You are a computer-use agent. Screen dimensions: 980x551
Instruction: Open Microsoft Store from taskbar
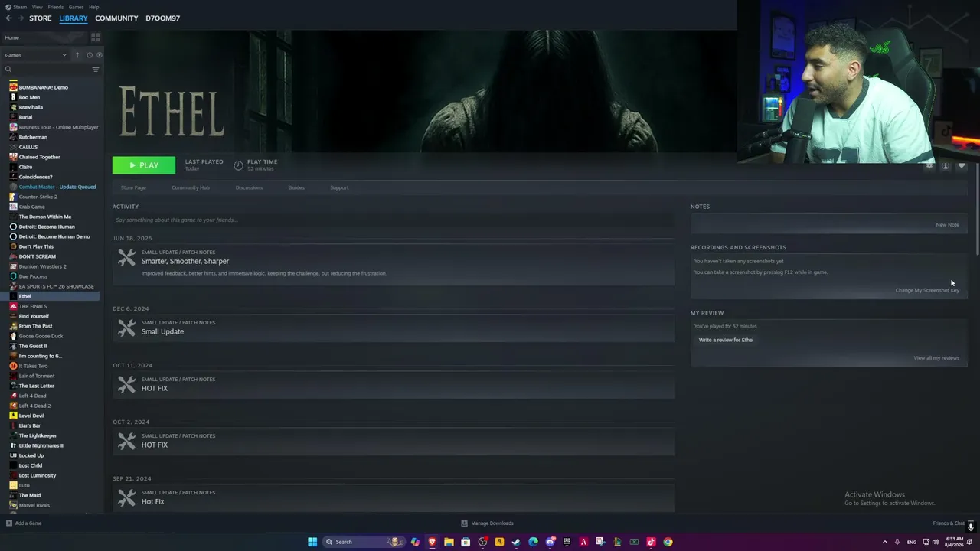tap(465, 542)
